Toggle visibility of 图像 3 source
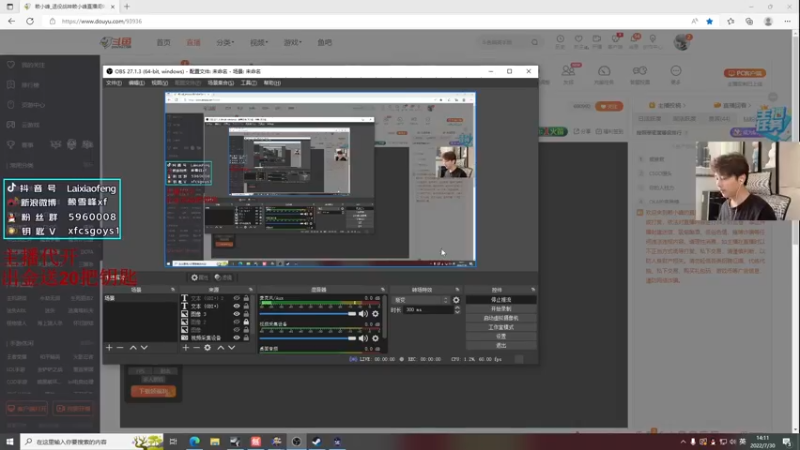Viewport: 800px width, 450px height. (x=236, y=314)
